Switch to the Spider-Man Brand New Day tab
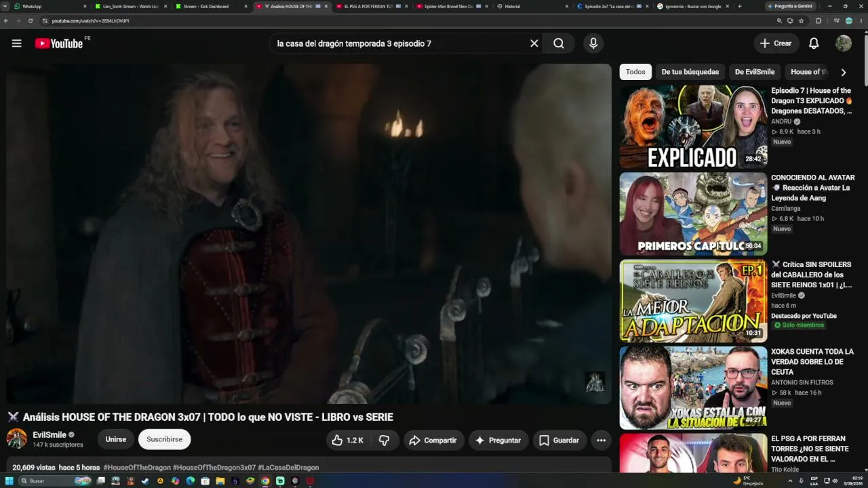The width and height of the screenshot is (868, 488). (451, 6)
